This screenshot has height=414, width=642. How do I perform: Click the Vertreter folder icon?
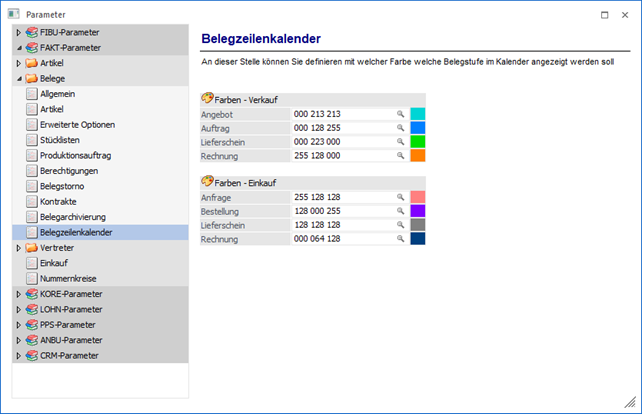[x=33, y=248]
